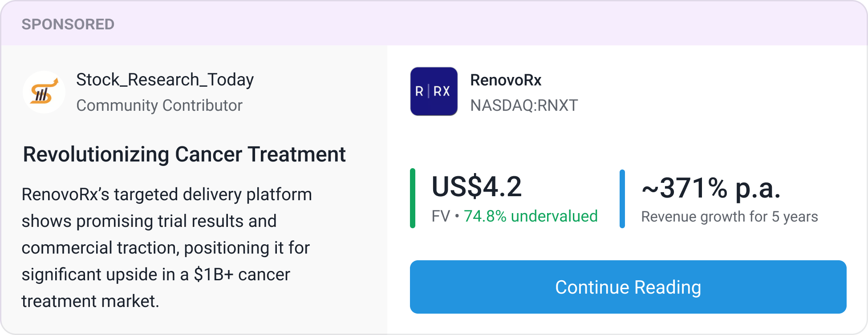This screenshot has width=868, height=335.
Task: Click the US$4.2 fair value figure
Action: tap(476, 186)
